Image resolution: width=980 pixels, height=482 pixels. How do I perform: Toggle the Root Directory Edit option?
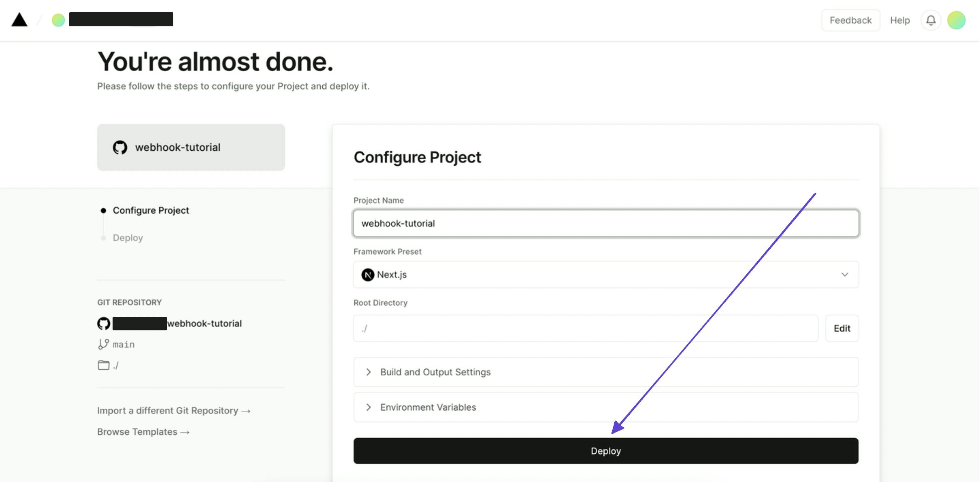click(x=842, y=328)
